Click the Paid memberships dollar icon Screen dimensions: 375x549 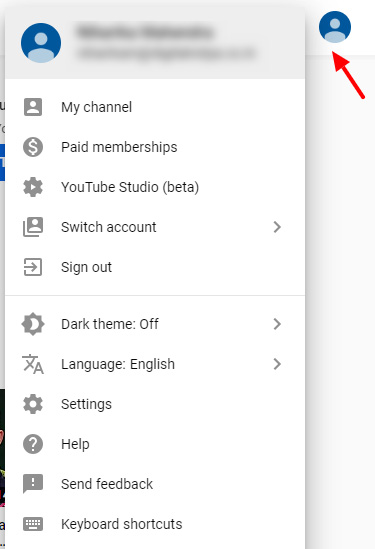click(x=33, y=147)
